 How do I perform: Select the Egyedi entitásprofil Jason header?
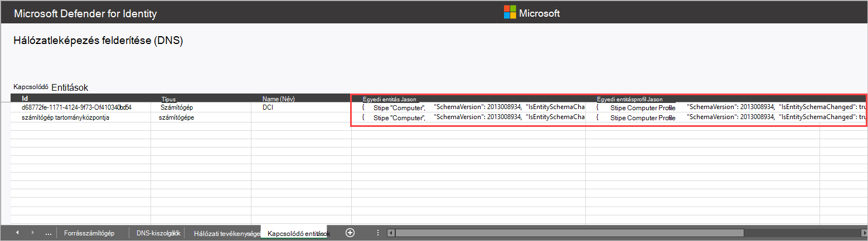click(702, 99)
